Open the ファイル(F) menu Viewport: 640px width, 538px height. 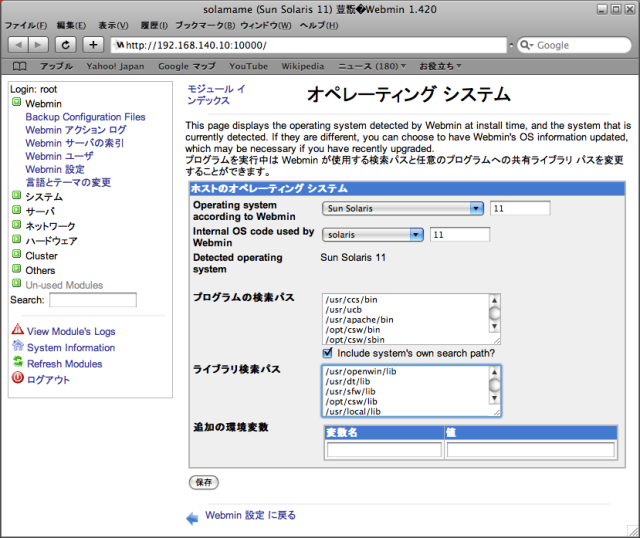26,25
